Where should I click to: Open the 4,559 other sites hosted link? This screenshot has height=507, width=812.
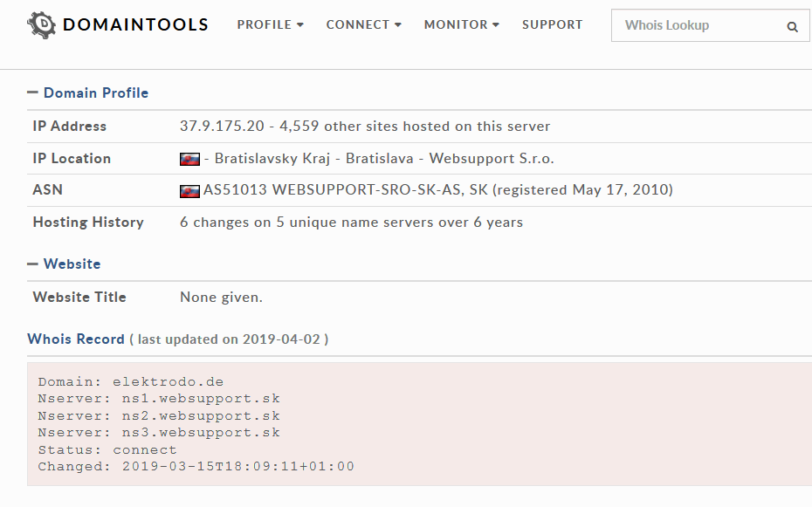(x=415, y=127)
